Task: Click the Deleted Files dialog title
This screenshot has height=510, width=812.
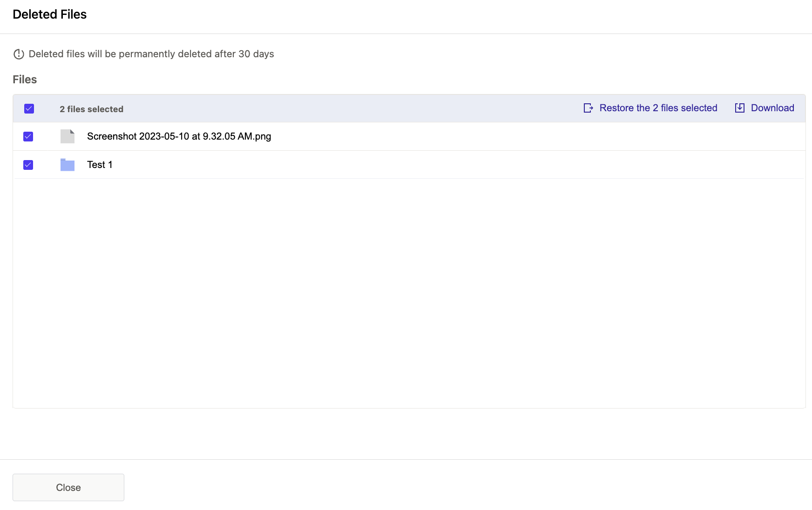Action: pyautogui.click(x=50, y=14)
